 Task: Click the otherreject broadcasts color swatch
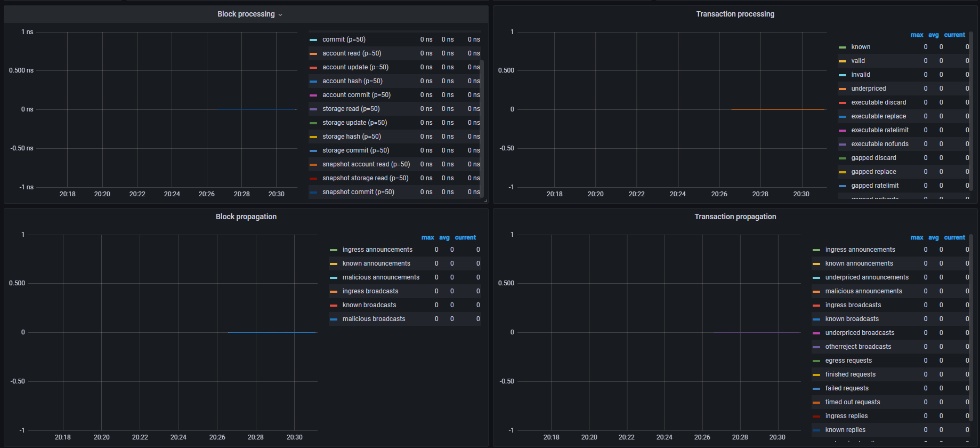(816, 347)
